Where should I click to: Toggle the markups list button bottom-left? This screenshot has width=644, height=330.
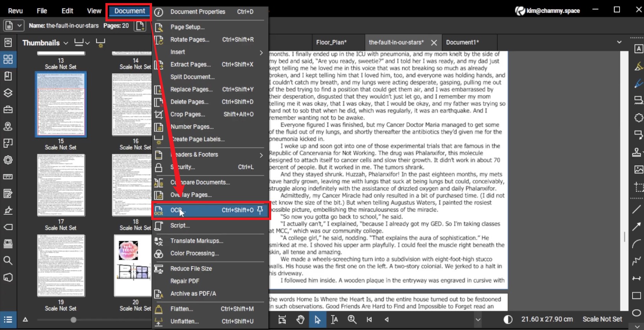click(x=8, y=320)
